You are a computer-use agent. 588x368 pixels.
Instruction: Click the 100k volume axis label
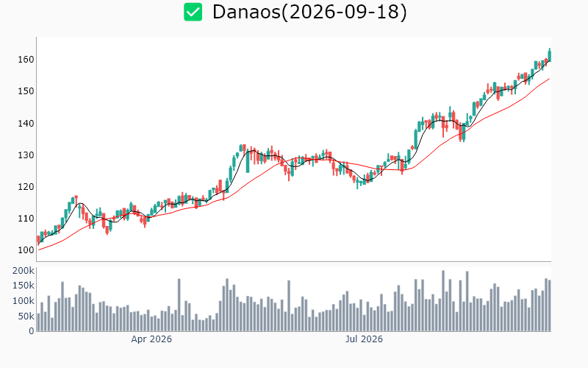coord(24,301)
